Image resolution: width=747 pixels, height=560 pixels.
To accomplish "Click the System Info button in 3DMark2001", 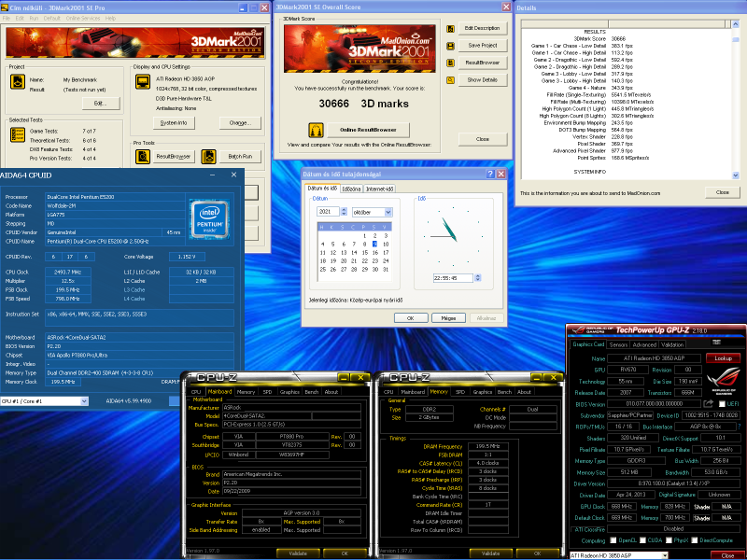I will point(174,123).
